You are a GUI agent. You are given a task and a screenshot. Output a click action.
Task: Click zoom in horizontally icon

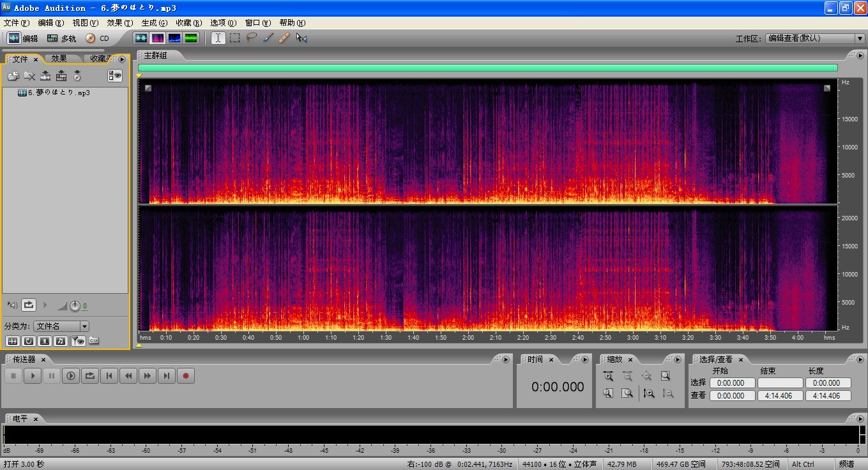(x=608, y=376)
